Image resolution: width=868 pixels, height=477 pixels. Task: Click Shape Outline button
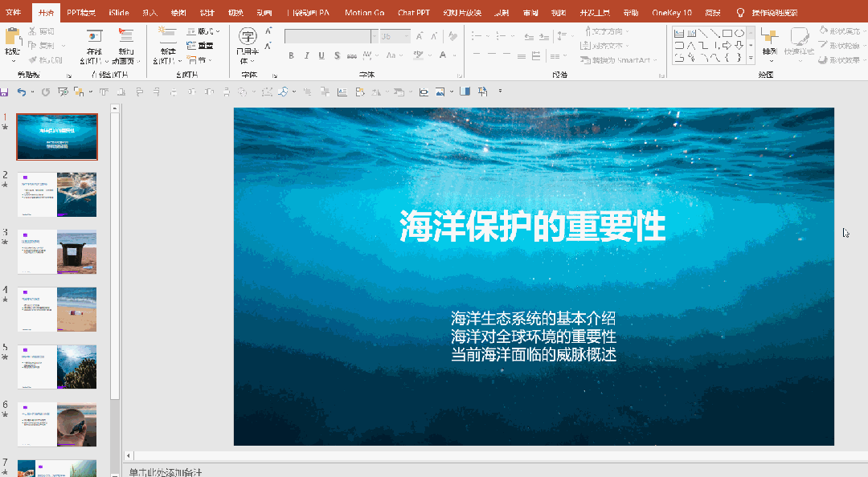coord(841,46)
